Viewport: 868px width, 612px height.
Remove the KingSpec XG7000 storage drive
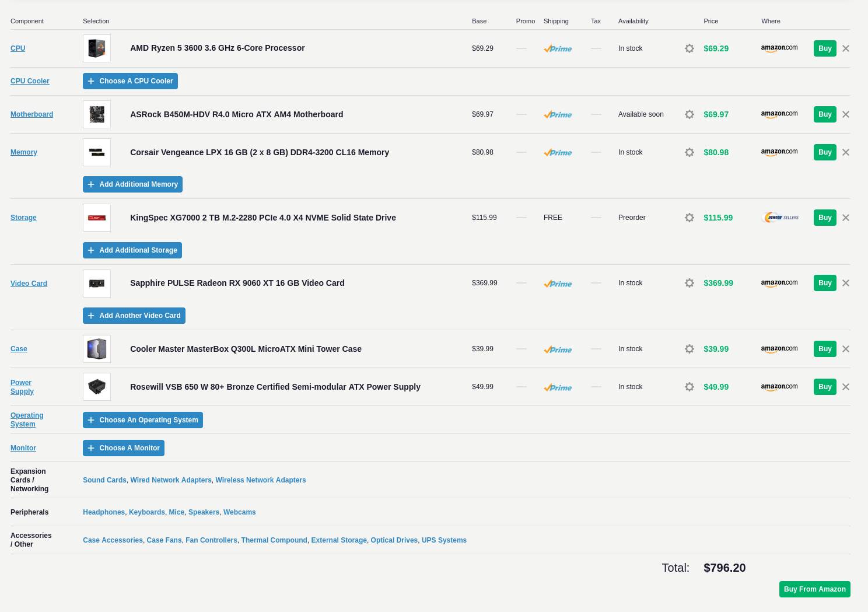[846, 218]
